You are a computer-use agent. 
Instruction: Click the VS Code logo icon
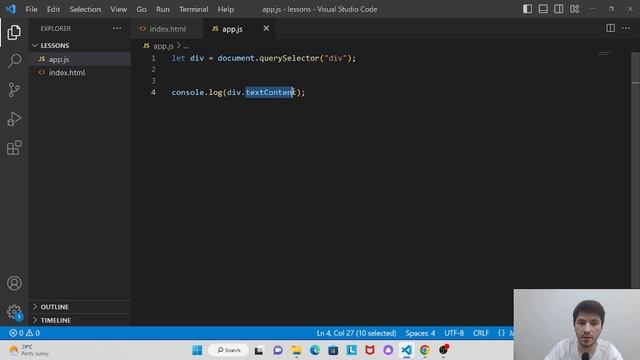(x=11, y=9)
